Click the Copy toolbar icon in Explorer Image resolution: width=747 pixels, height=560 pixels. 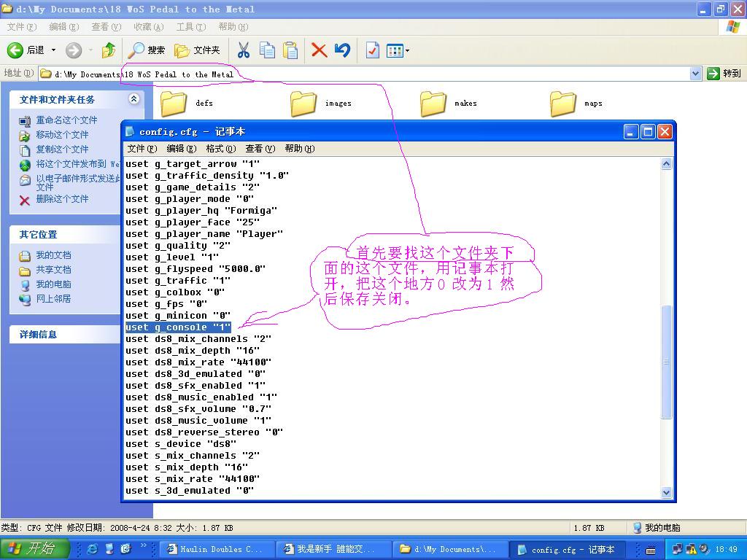(x=268, y=50)
